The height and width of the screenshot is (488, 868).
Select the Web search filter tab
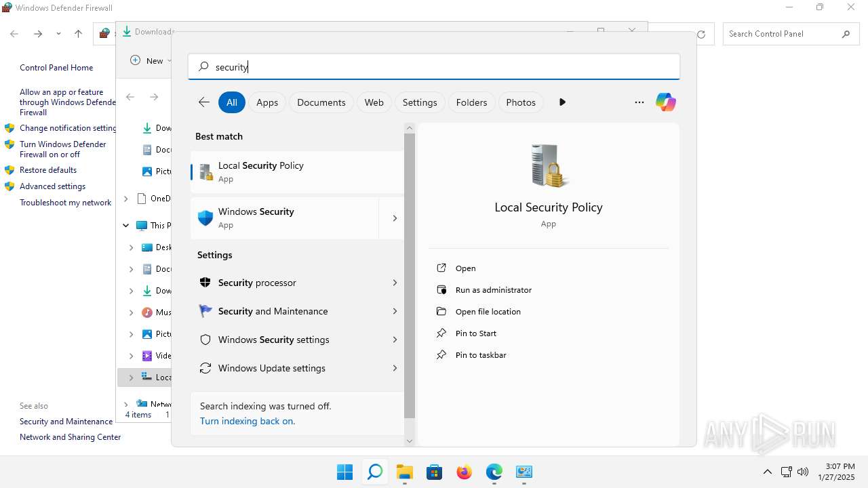click(x=374, y=102)
